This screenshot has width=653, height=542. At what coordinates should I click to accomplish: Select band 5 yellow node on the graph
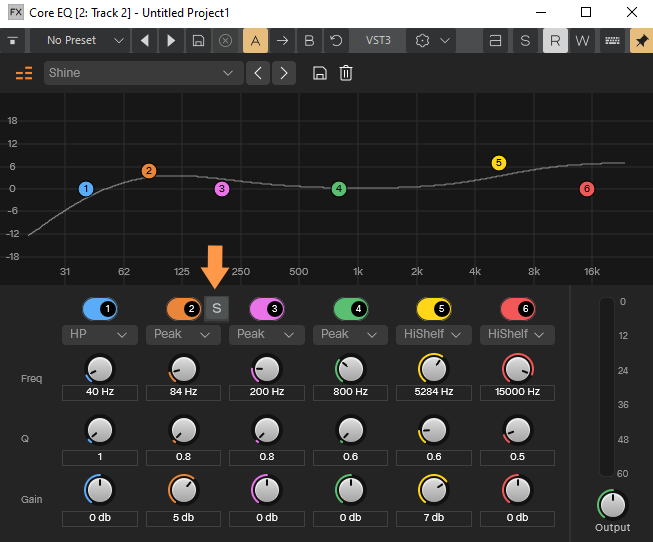tap(499, 163)
